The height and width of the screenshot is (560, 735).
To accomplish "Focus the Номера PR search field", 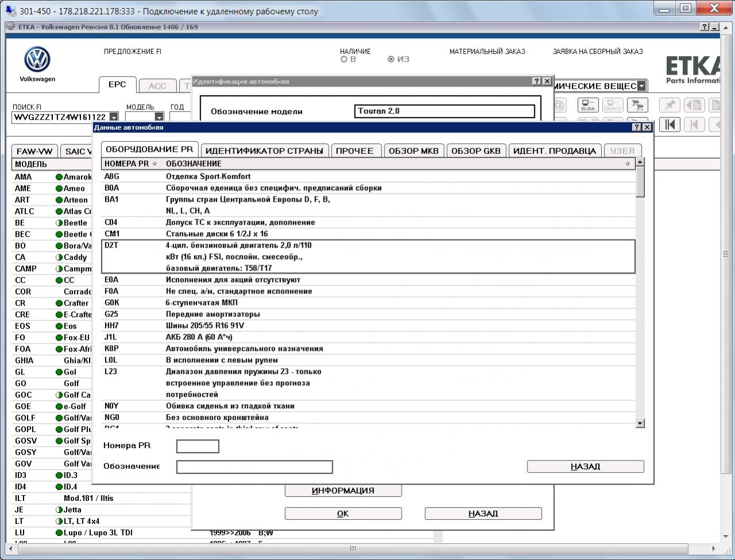I will [198, 446].
